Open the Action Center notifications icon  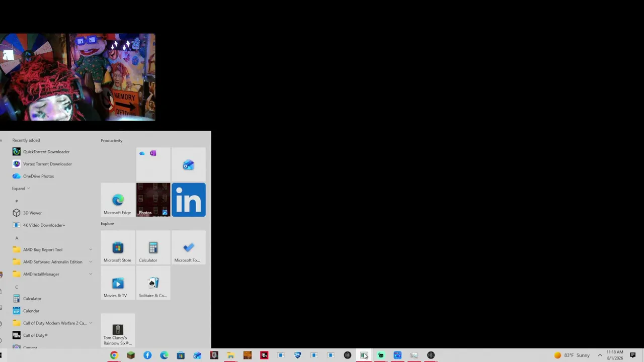pyautogui.click(x=633, y=355)
